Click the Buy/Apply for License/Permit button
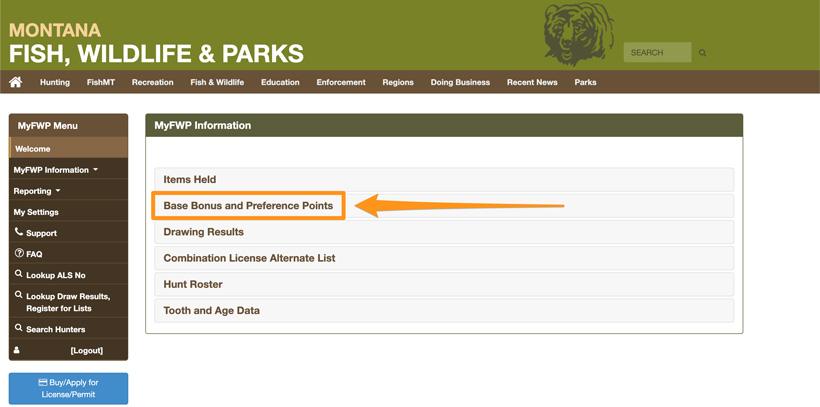The width and height of the screenshot is (820, 407). pyautogui.click(x=69, y=388)
